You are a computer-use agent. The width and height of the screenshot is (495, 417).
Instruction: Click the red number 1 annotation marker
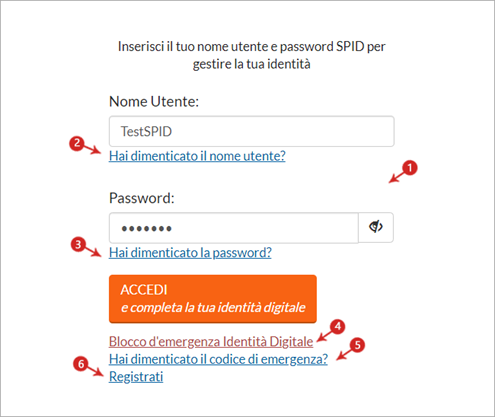(410, 168)
